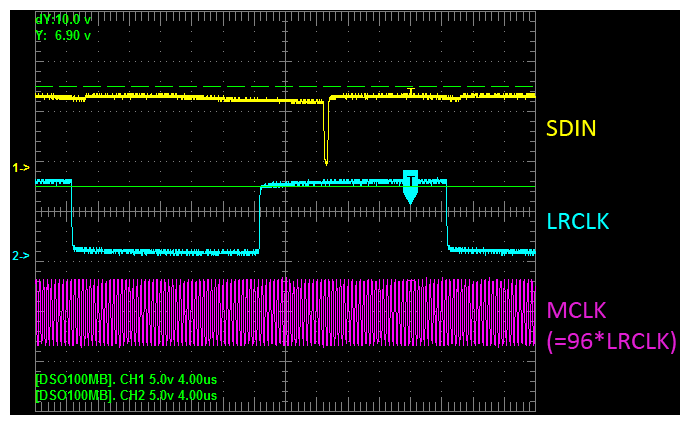
Task: Click the magenta MCLK waveform band
Action: click(x=285, y=312)
